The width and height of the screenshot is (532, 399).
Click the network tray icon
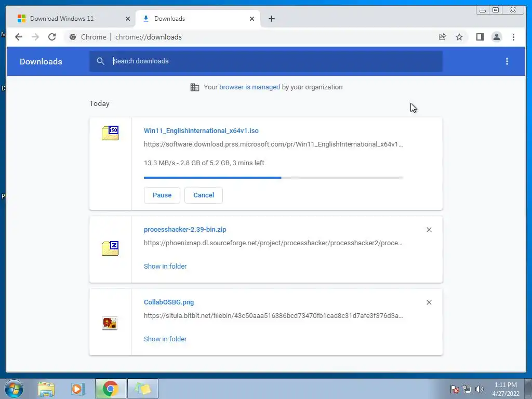pos(467,389)
